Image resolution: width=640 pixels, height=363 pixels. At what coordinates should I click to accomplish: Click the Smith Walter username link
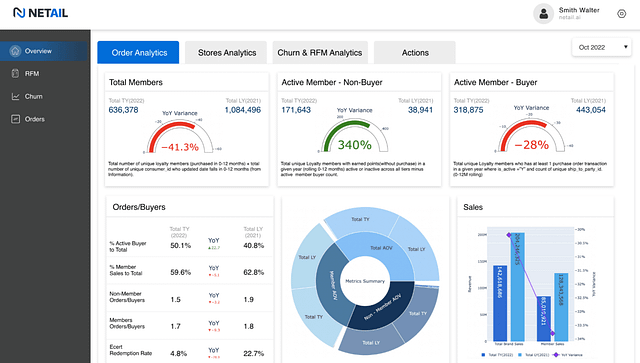pos(579,10)
